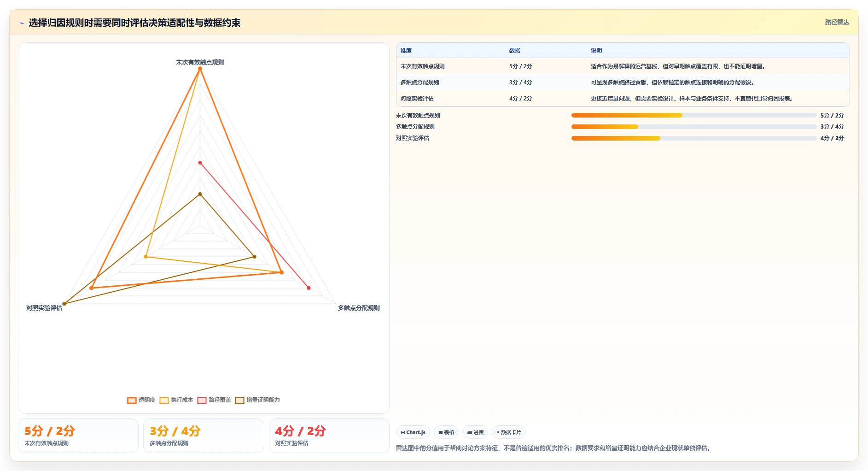Click the 维度 column header

[406, 51]
